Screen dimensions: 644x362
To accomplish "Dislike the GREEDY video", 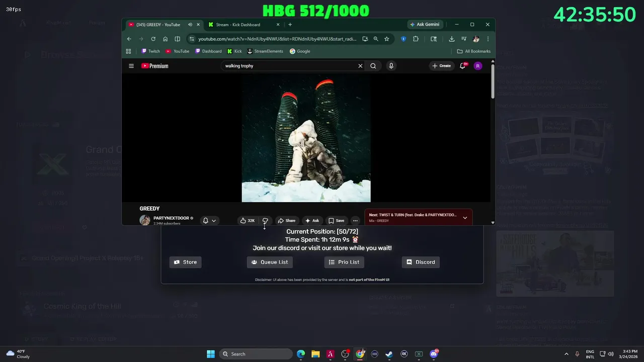I will coord(265,221).
